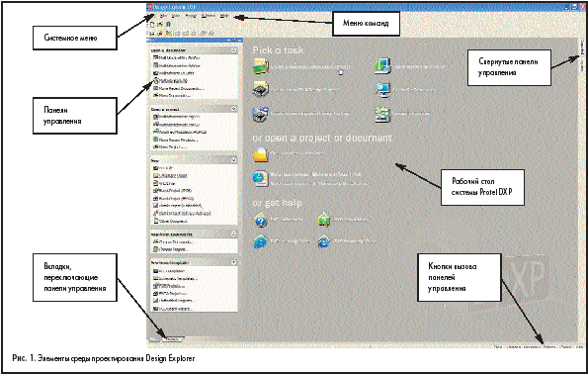Toggle the New from template section chevron
The image size is (588, 375).
[233, 263]
